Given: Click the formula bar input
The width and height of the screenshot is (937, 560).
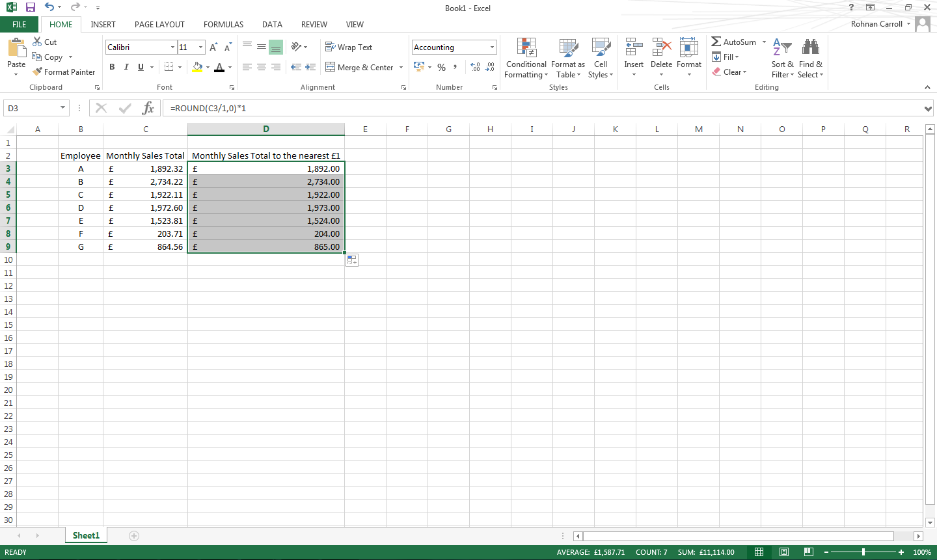Looking at the screenshot, I should (x=543, y=108).
